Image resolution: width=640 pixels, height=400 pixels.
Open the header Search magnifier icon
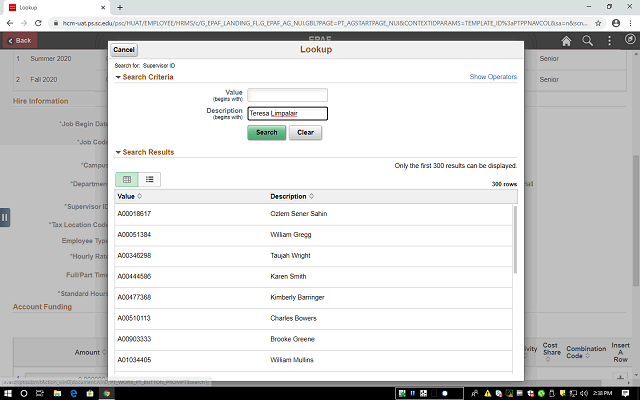[x=587, y=40]
